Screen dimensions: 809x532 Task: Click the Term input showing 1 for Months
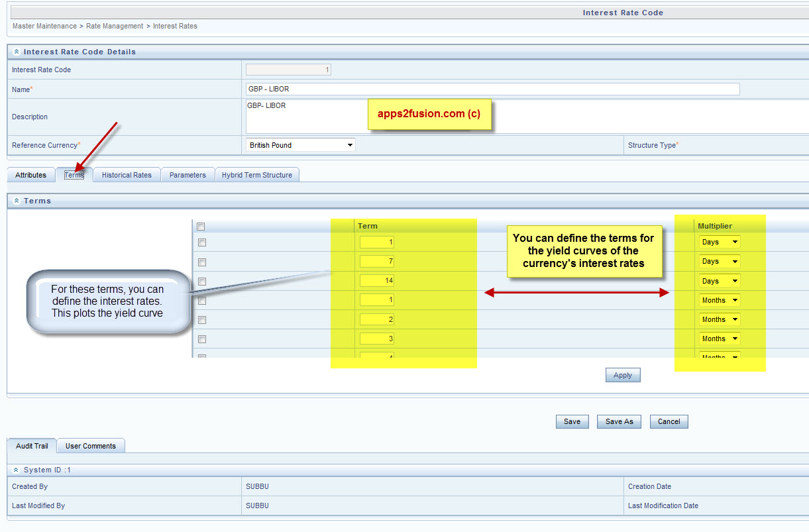[x=377, y=300]
